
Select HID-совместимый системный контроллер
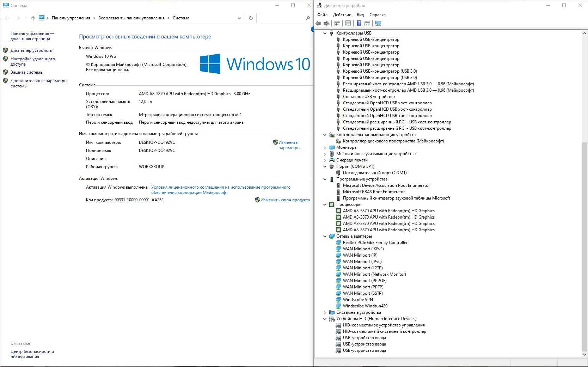384,331
